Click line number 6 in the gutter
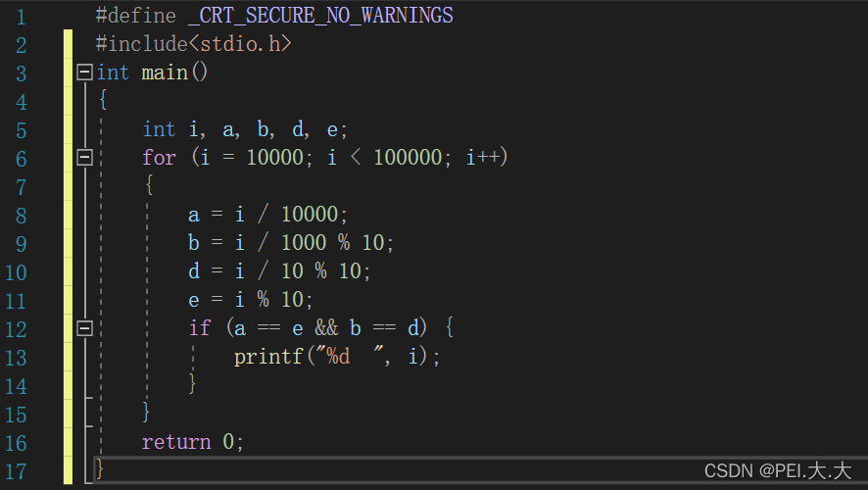The image size is (868, 490). click(x=21, y=160)
